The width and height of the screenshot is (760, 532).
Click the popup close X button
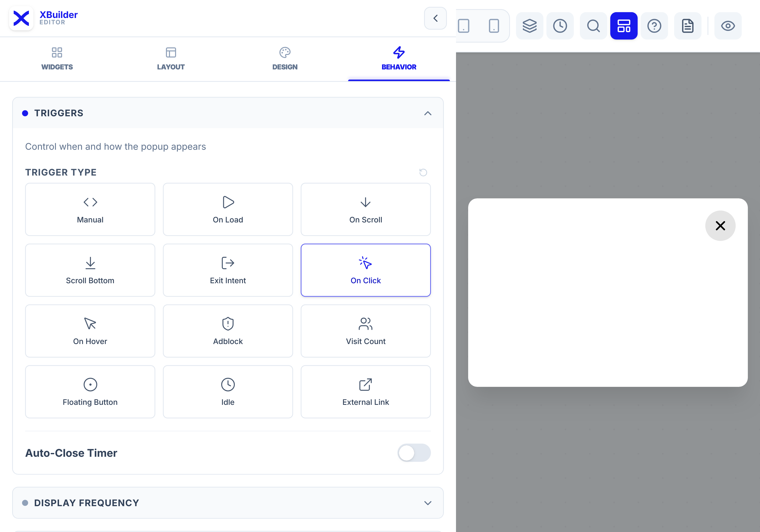click(720, 226)
